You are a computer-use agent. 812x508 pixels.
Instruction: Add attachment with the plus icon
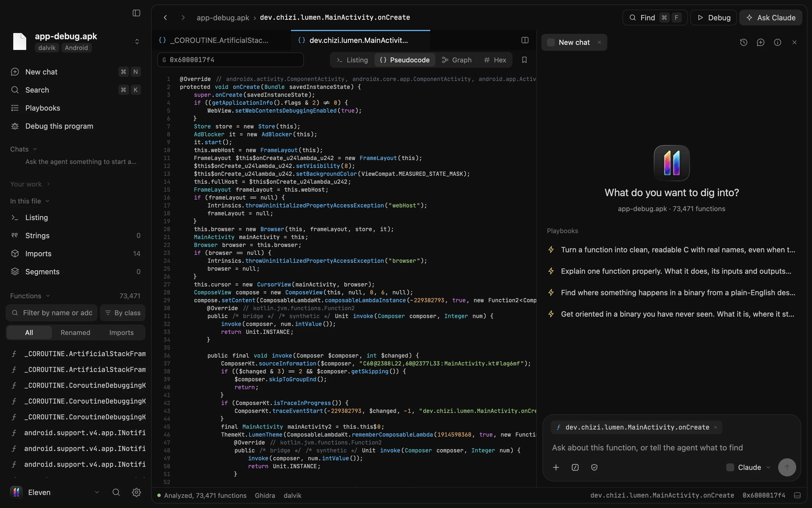coord(556,467)
